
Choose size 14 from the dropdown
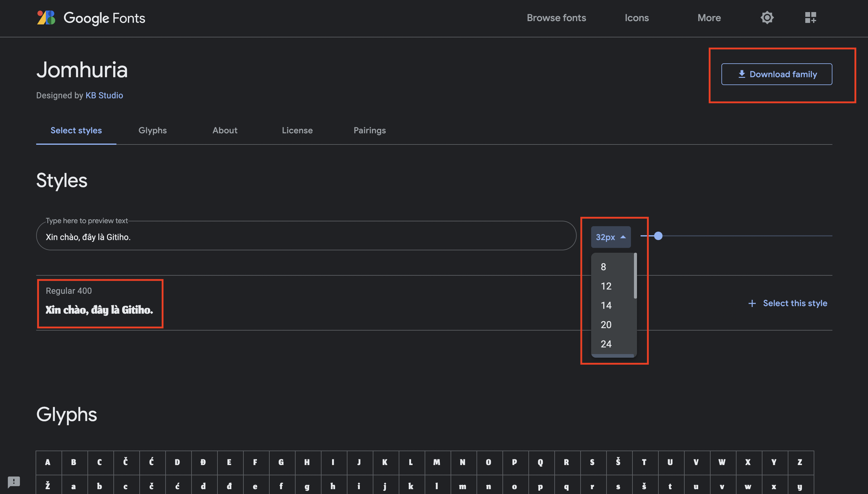[613, 305]
